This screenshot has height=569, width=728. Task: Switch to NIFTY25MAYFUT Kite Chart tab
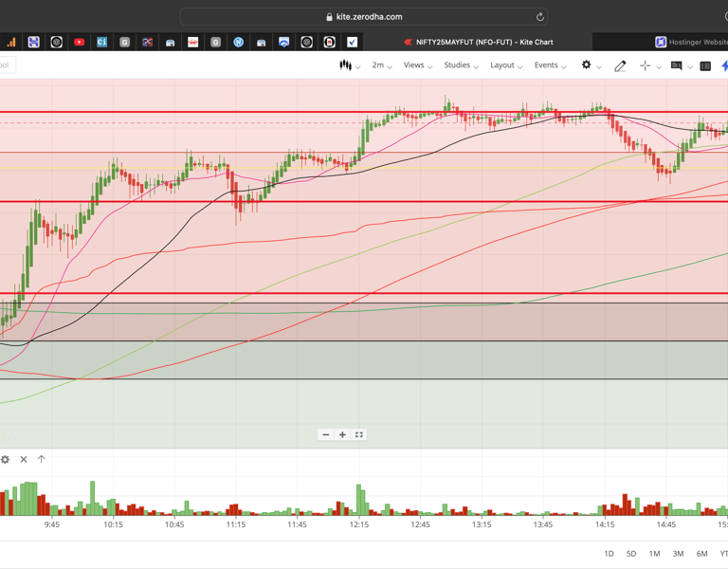pyautogui.click(x=478, y=43)
